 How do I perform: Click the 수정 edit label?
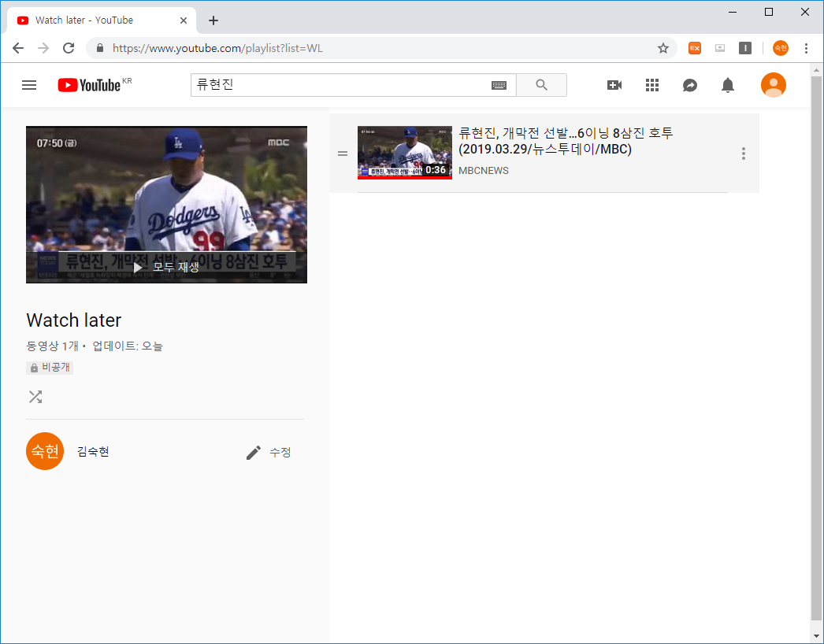280,452
